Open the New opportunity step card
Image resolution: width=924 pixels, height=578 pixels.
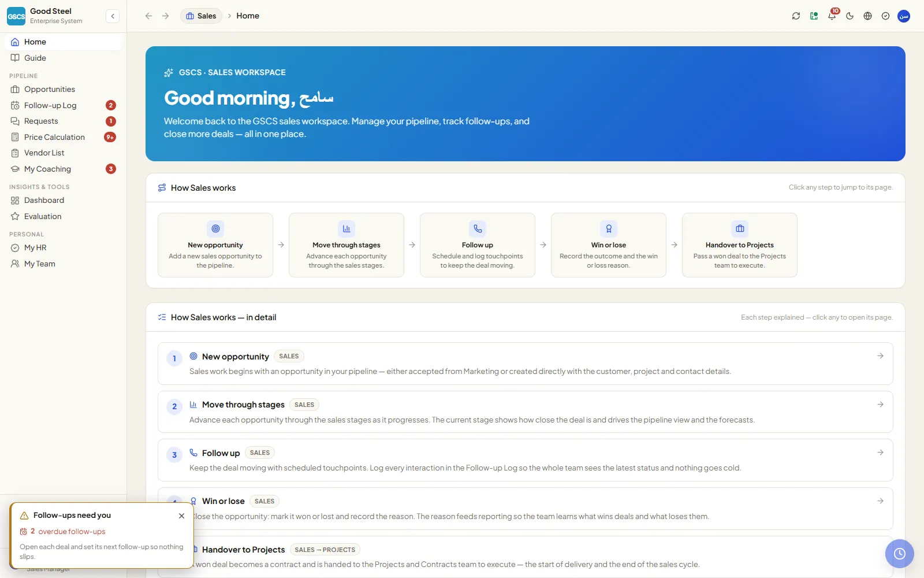215,245
